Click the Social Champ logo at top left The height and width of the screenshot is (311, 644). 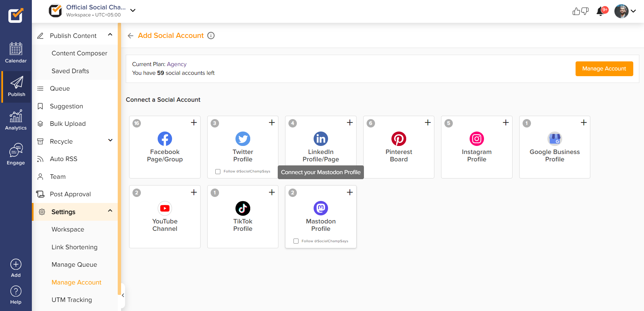16,15
